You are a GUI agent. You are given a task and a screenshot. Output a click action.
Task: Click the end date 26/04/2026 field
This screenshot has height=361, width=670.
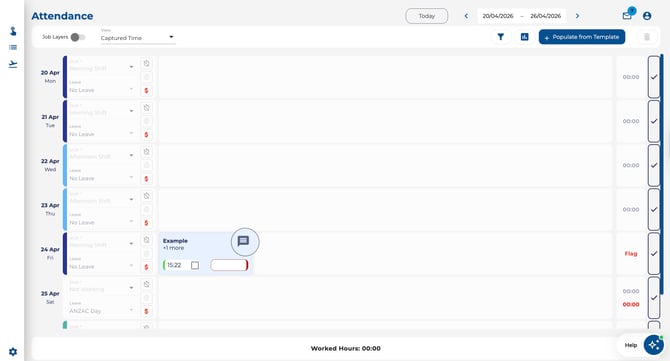click(x=545, y=16)
